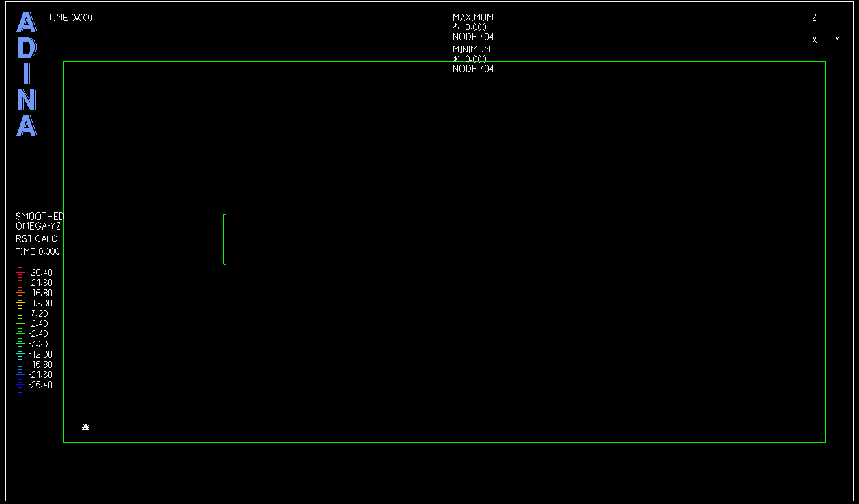The width and height of the screenshot is (859, 504).
Task: Click the -7.20 legend value
Action: (38, 344)
